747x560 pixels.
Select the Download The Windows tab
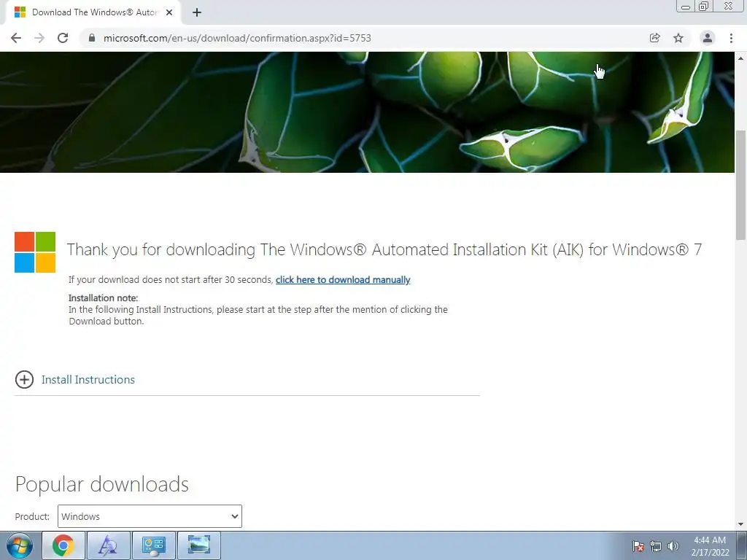[x=93, y=13]
